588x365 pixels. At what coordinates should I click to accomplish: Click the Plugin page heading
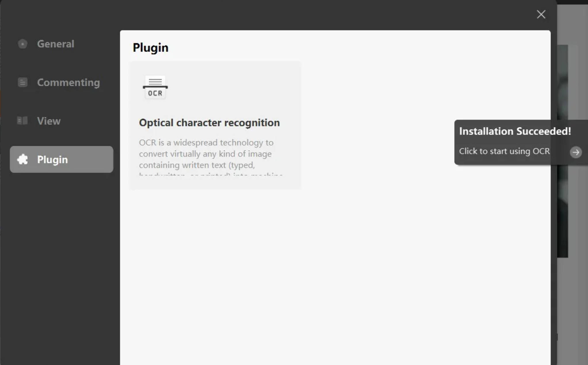click(x=151, y=48)
